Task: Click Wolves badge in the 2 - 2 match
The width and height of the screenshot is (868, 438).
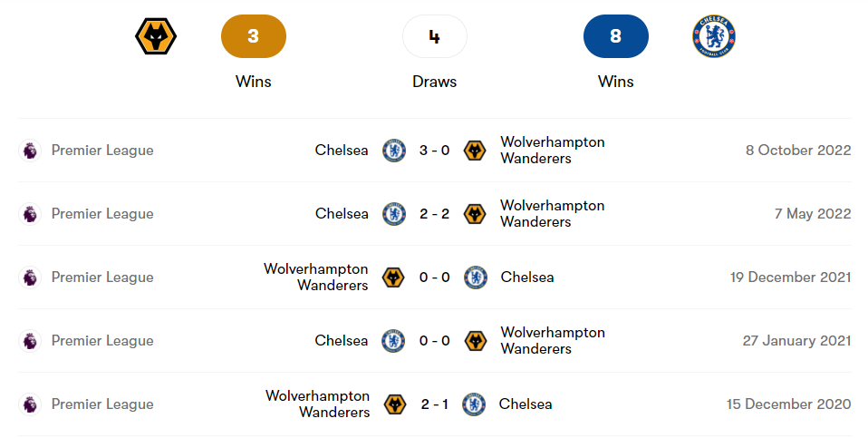Action: point(475,214)
